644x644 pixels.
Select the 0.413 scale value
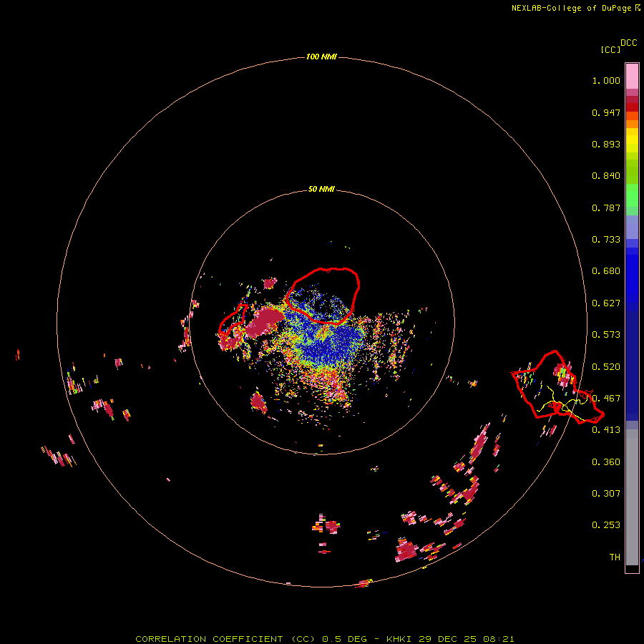[606, 430]
